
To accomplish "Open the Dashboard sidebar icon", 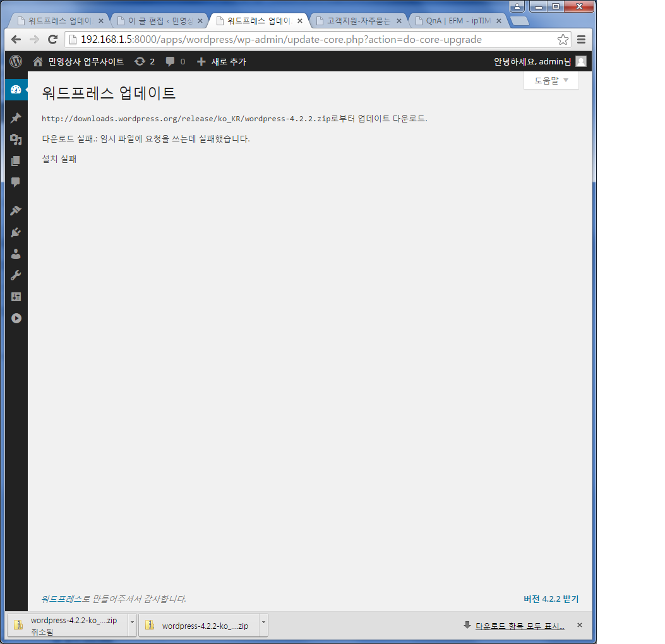I will point(16,90).
